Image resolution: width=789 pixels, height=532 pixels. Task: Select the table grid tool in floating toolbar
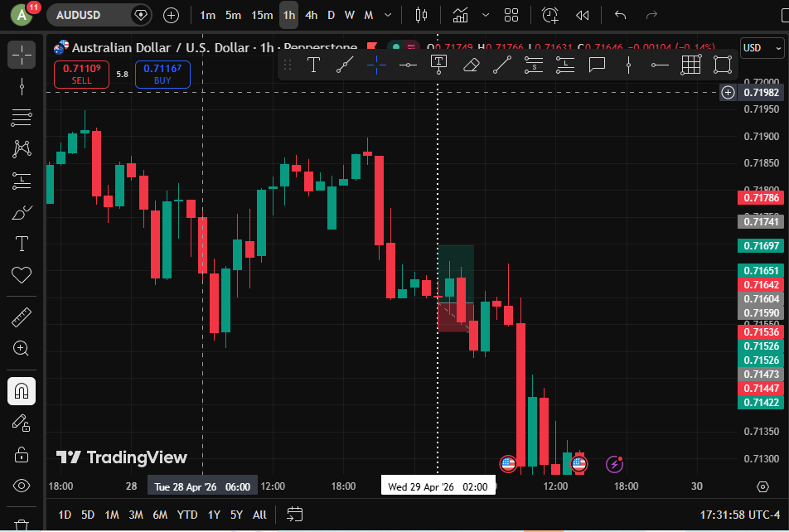(x=691, y=65)
